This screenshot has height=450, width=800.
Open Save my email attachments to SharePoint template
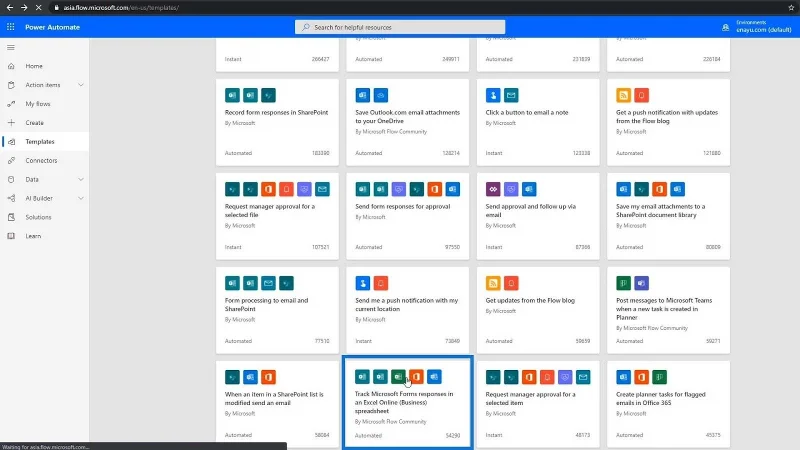pyautogui.click(x=668, y=216)
